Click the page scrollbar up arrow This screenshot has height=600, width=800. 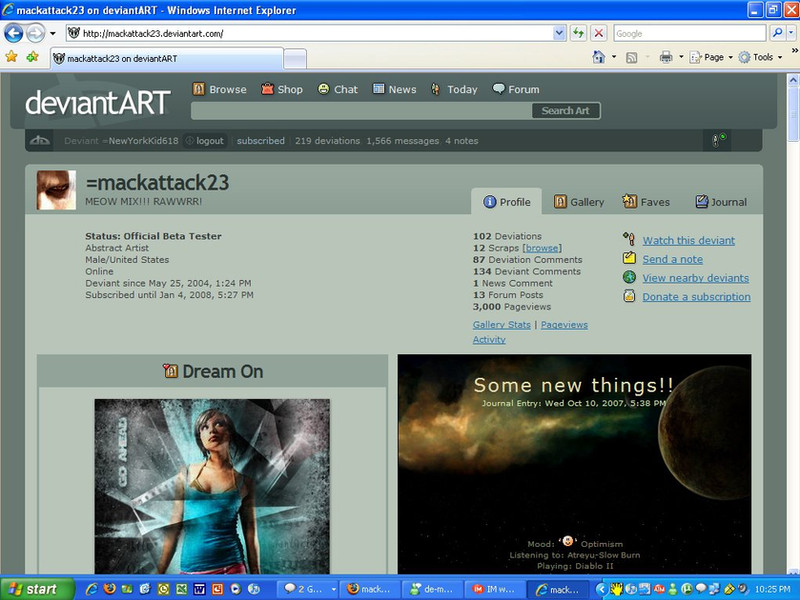(793, 80)
